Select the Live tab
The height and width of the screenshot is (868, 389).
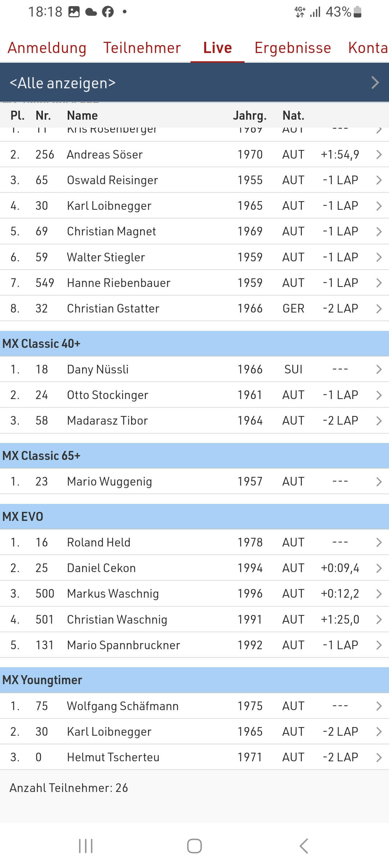pyautogui.click(x=218, y=48)
